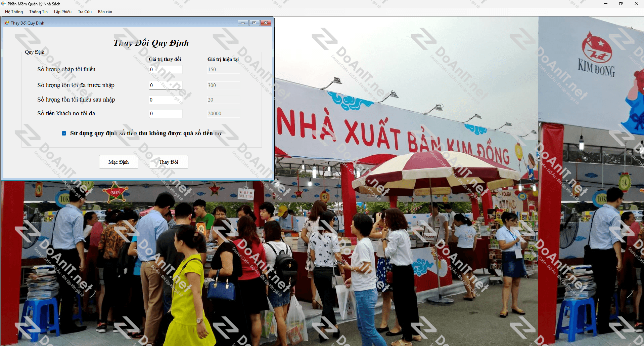Screen dimensions: 644x346
Task: Click the Thay Đổi button
Action: click(169, 162)
